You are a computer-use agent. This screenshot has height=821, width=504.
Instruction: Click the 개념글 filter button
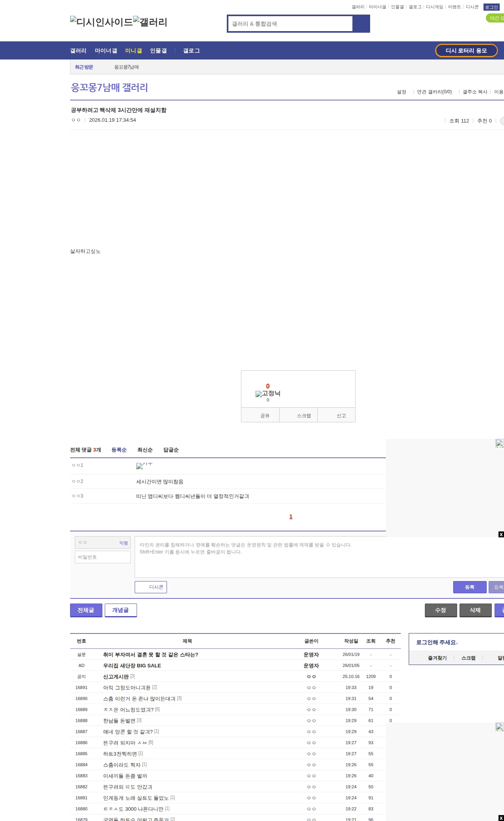(x=120, y=610)
